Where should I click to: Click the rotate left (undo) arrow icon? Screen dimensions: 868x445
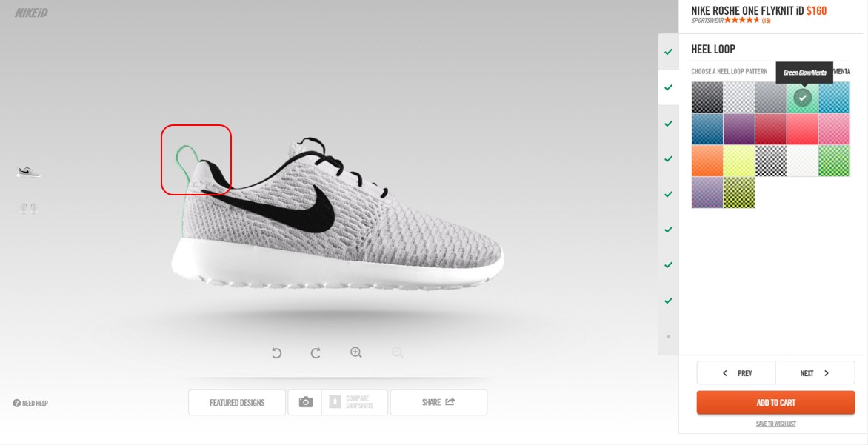276,352
